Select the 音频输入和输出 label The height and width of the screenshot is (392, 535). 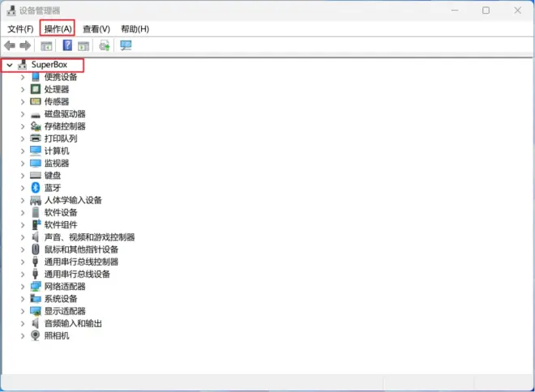pos(73,323)
